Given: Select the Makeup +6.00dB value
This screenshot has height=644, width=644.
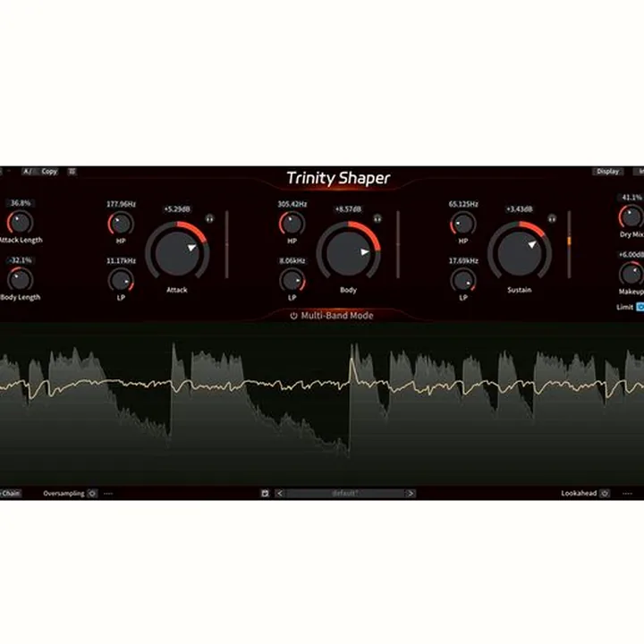Looking at the screenshot, I should tap(631, 255).
